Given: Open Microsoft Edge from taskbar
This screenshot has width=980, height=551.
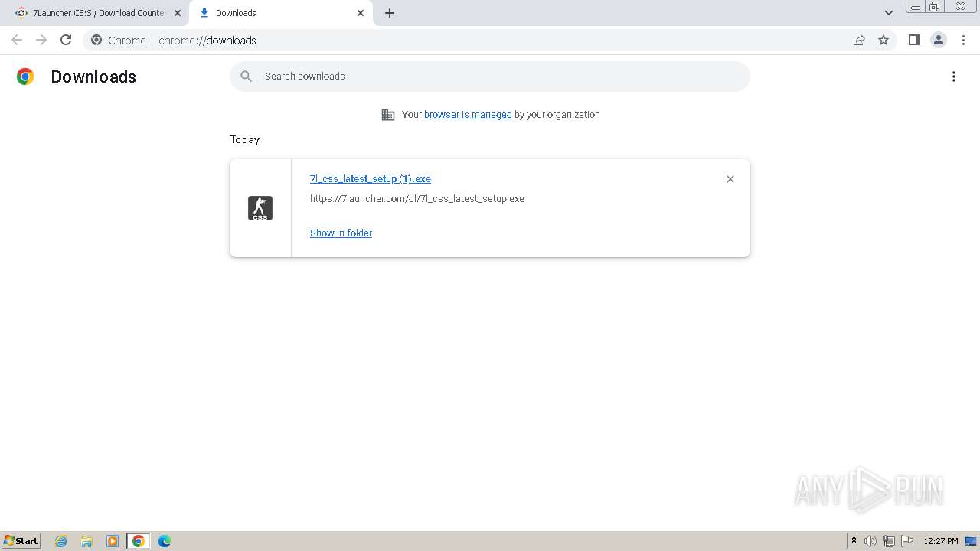Looking at the screenshot, I should (x=165, y=541).
